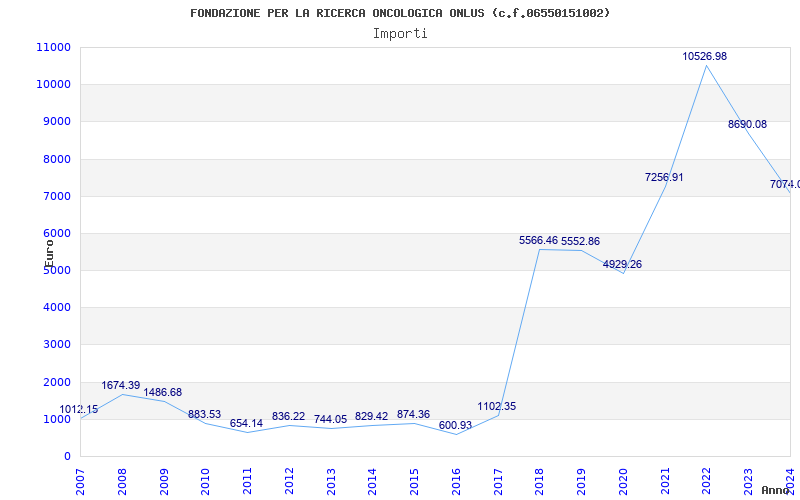Click the 2008 x-axis year label
Screen dimensions: 800x500
pyautogui.click(x=122, y=482)
